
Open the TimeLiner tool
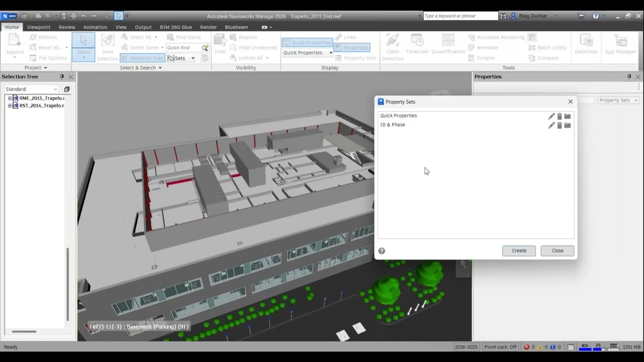[x=417, y=44]
